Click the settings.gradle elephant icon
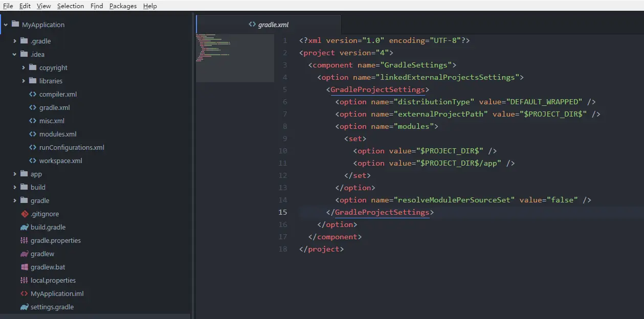The image size is (644, 319). coord(24,307)
